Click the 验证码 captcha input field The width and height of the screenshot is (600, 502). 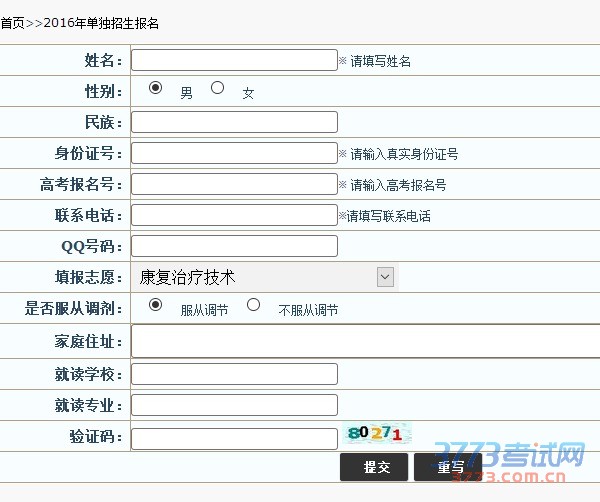coord(234,438)
